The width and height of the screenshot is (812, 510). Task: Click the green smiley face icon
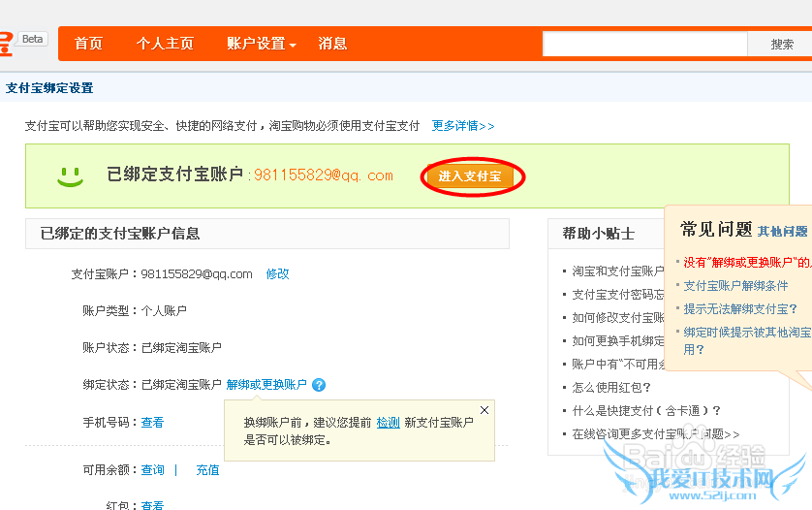click(x=70, y=176)
